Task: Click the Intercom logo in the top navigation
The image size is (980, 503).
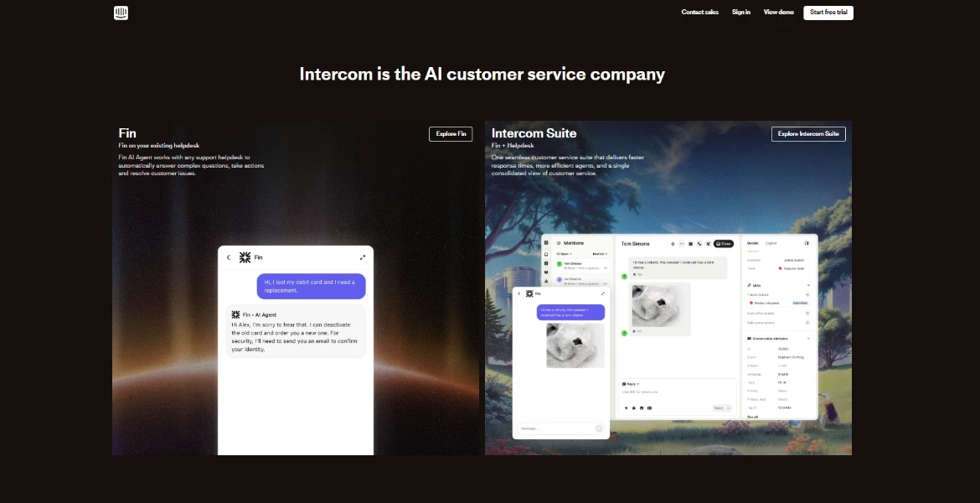Action: [121, 12]
